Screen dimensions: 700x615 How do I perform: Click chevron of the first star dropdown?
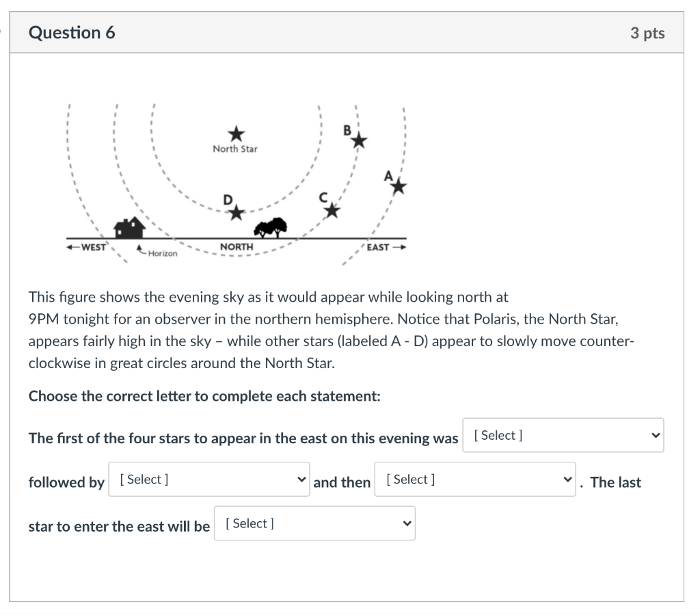(656, 435)
